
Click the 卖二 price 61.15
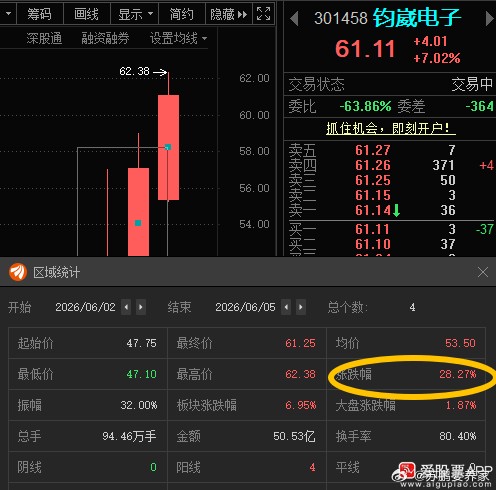(373, 195)
